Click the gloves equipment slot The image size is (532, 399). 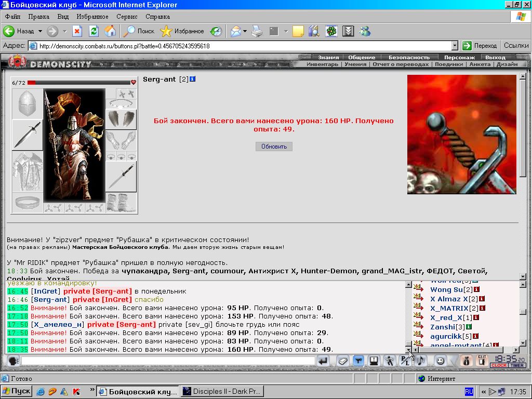[121, 140]
